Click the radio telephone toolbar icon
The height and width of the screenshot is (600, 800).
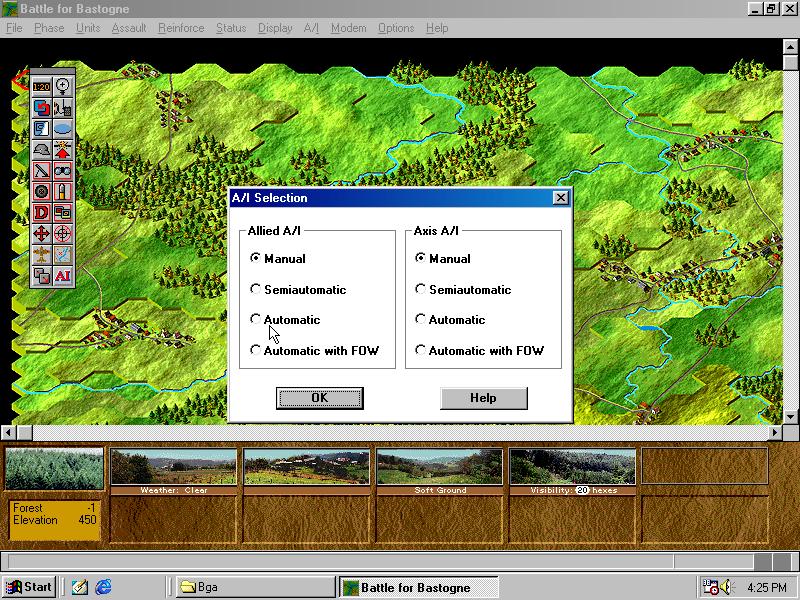63,107
